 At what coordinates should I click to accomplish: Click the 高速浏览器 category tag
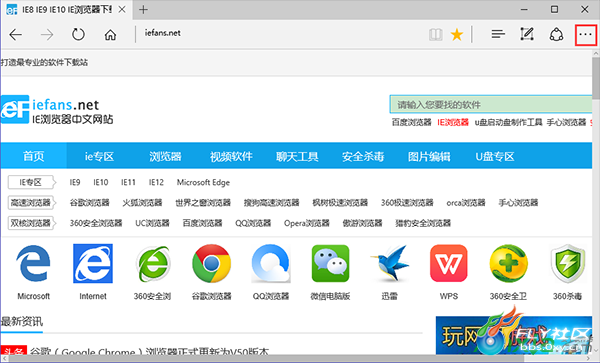click(31, 202)
